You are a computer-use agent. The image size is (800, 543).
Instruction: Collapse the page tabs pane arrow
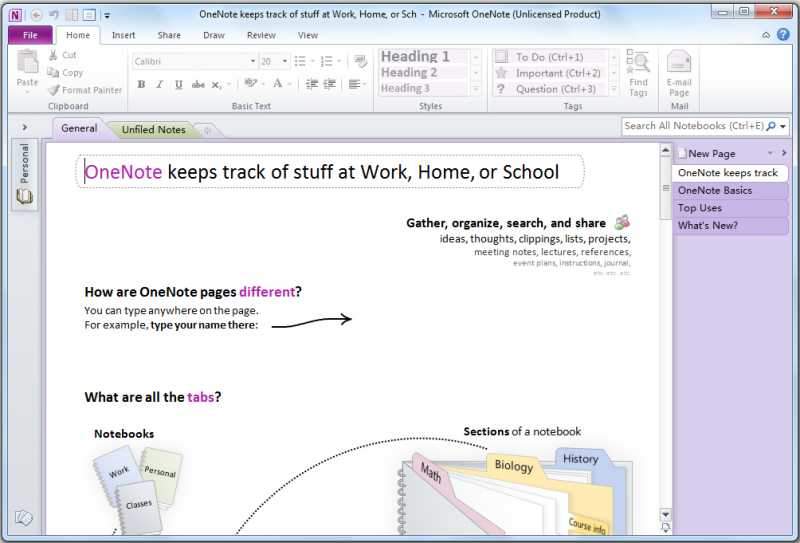(784, 153)
